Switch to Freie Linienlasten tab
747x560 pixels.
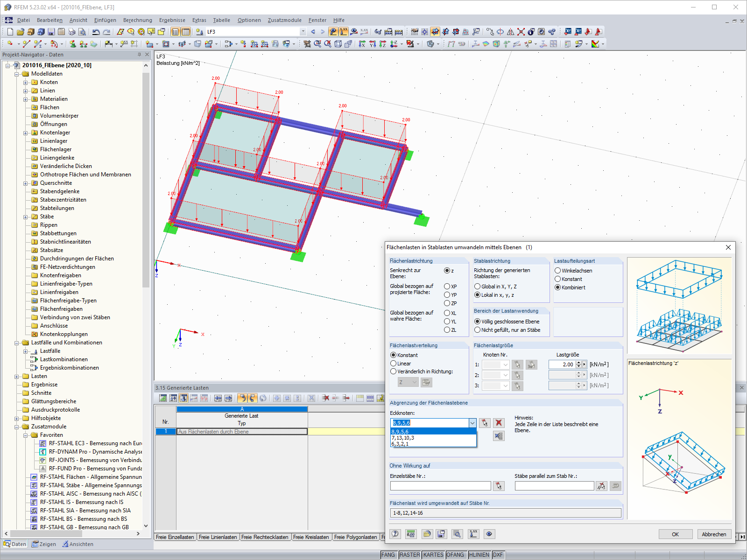(218, 537)
